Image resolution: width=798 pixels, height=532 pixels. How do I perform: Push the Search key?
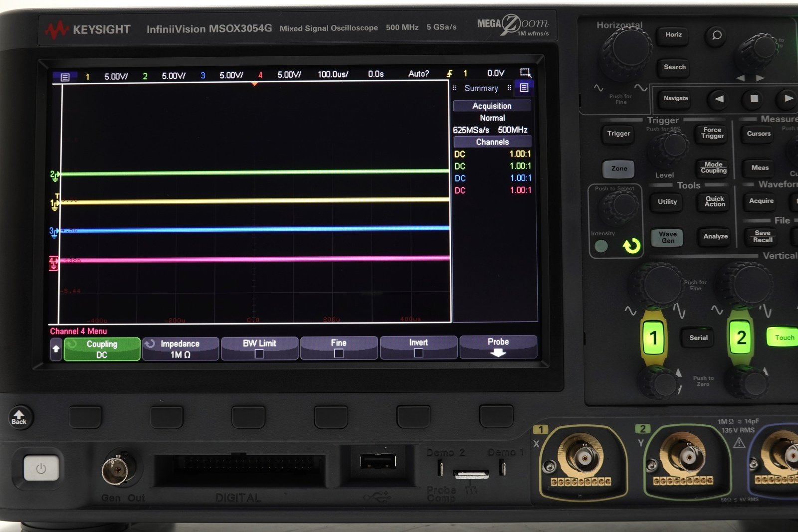674,67
